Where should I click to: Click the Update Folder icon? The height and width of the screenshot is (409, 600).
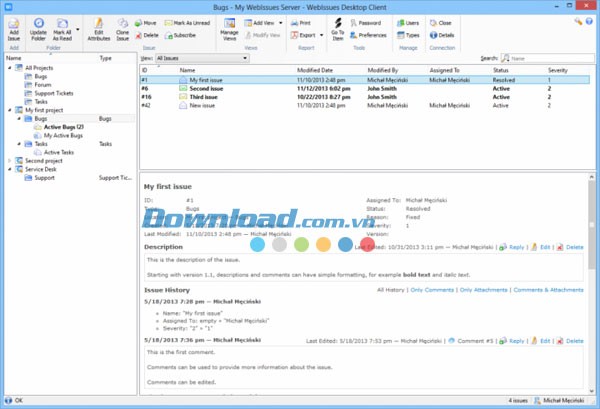[x=38, y=25]
